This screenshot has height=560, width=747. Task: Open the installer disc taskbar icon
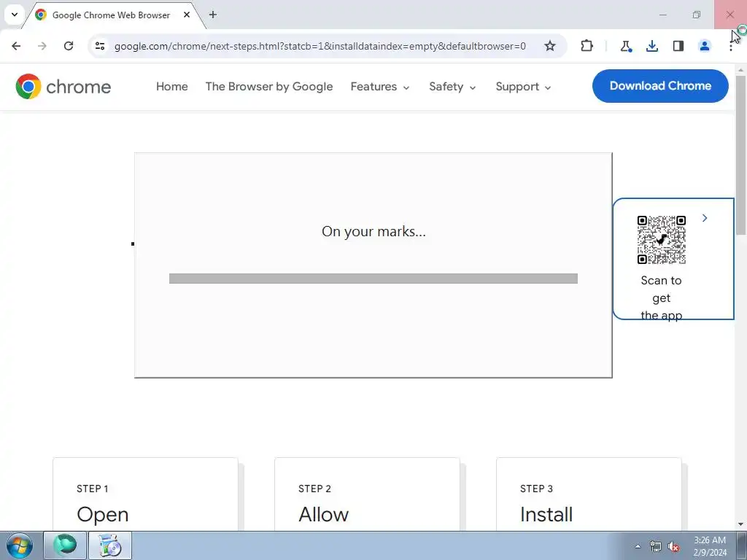[x=110, y=545]
